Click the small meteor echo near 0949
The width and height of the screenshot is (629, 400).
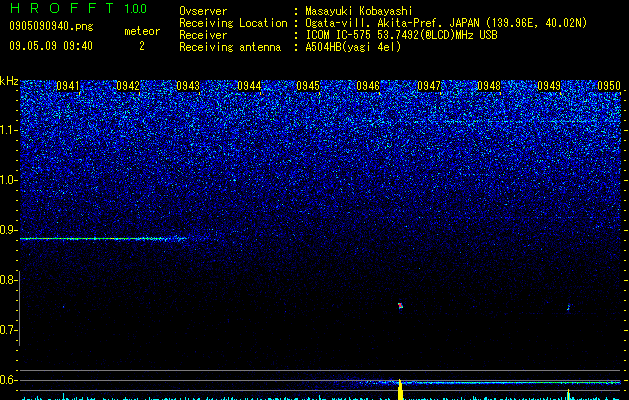coord(568,308)
